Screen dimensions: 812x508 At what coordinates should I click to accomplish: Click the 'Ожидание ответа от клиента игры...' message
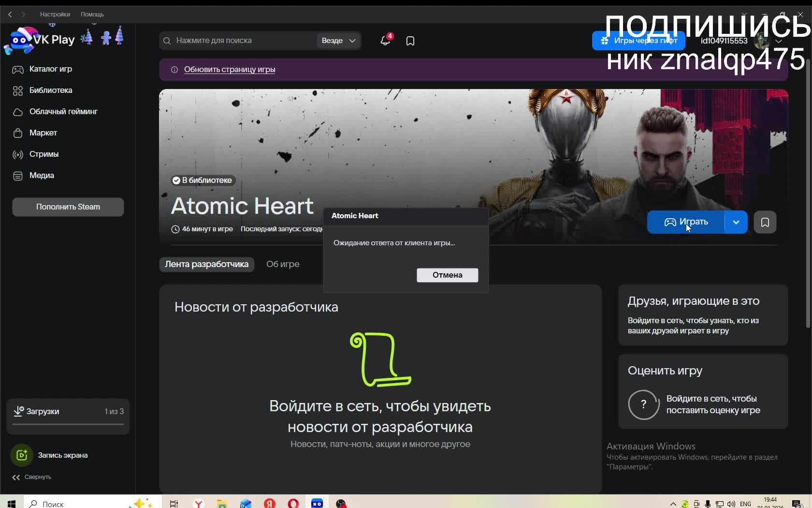click(394, 243)
